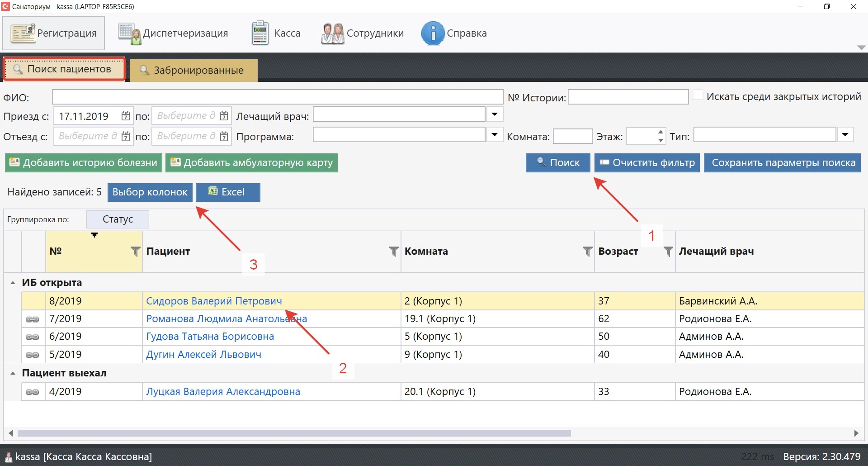The image size is (868, 466).
Task: Open the Сотрудники section icon
Action: [x=332, y=33]
